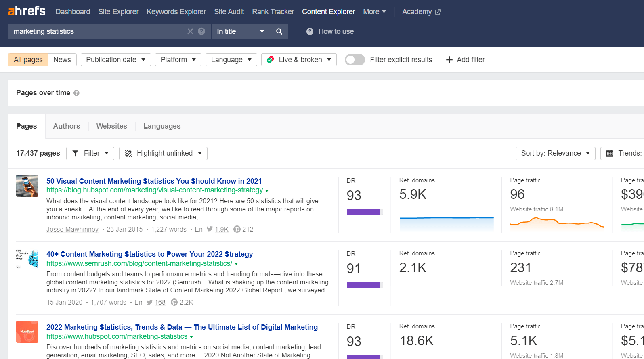Click Ref. domains 5.9K trend chart
This screenshot has height=359, width=644.
pyautogui.click(x=447, y=224)
